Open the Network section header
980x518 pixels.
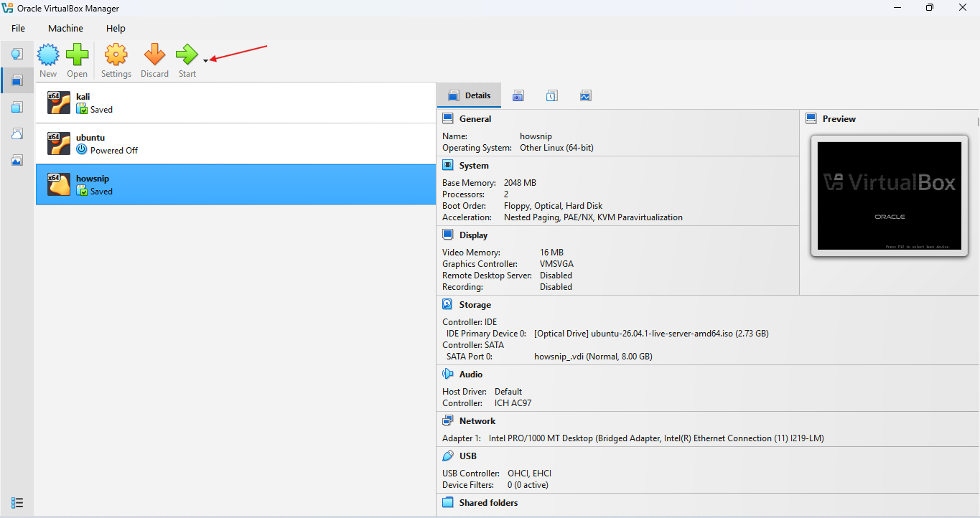(477, 421)
